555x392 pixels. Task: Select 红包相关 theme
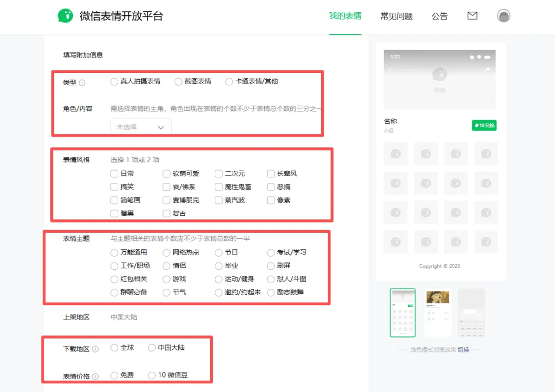pyautogui.click(x=114, y=279)
